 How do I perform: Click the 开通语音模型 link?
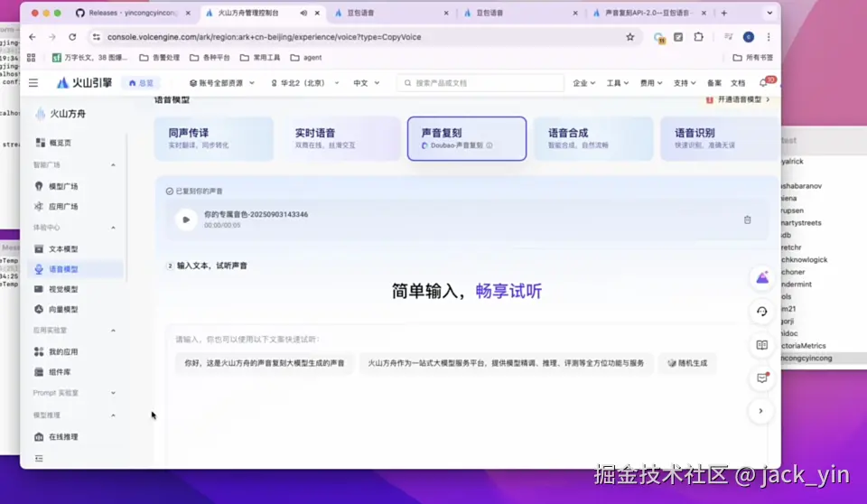point(738,99)
